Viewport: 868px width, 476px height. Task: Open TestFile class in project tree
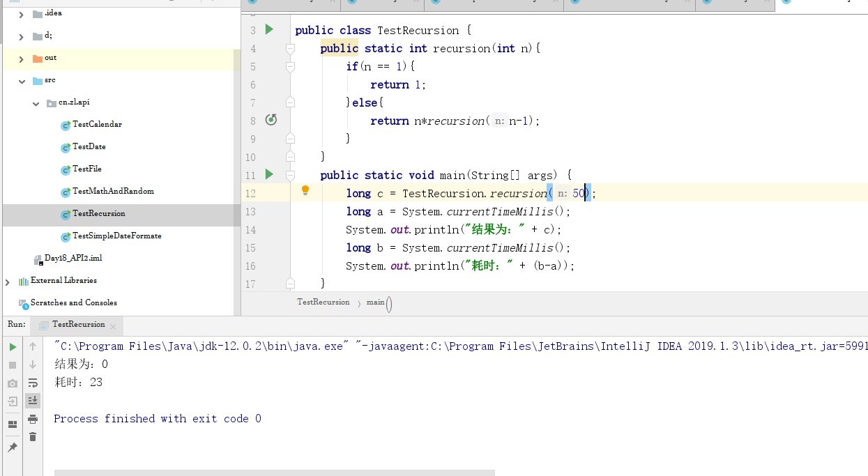[87, 169]
